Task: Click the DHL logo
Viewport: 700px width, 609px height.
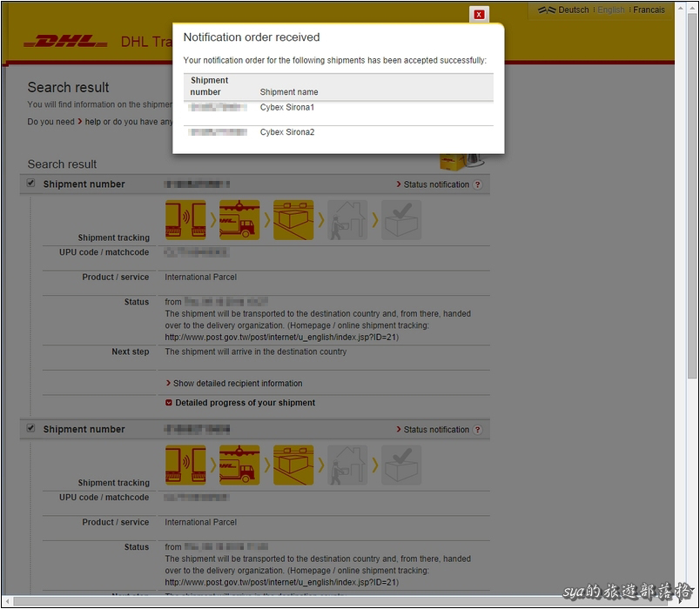Action: [65, 41]
